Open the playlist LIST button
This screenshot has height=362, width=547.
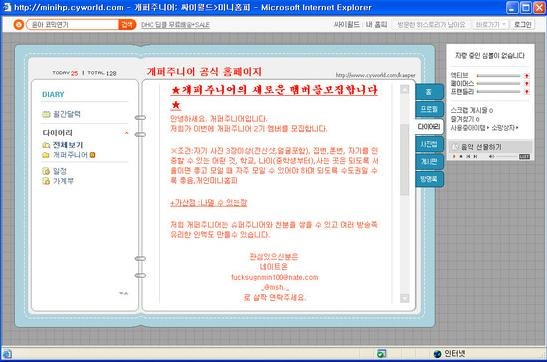click(x=524, y=157)
